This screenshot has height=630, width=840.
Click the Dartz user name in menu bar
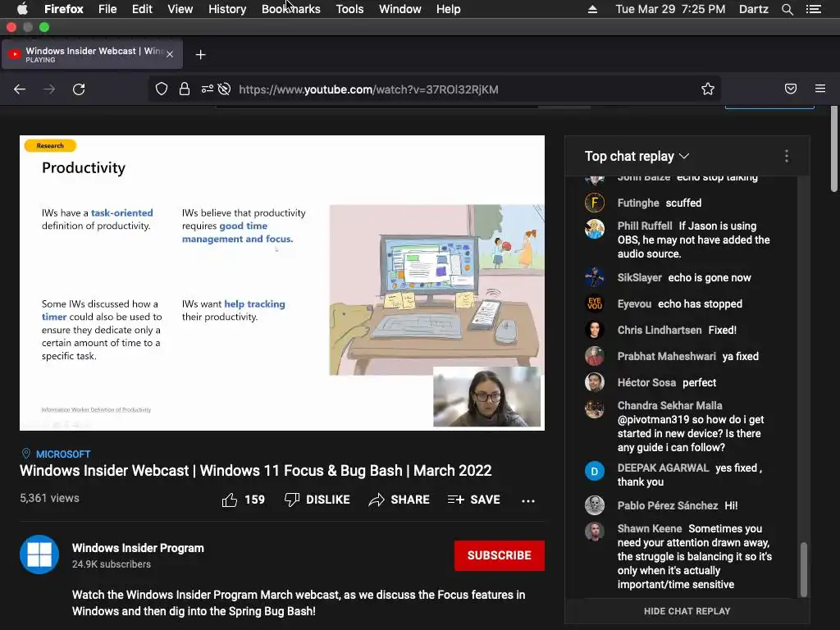click(753, 9)
